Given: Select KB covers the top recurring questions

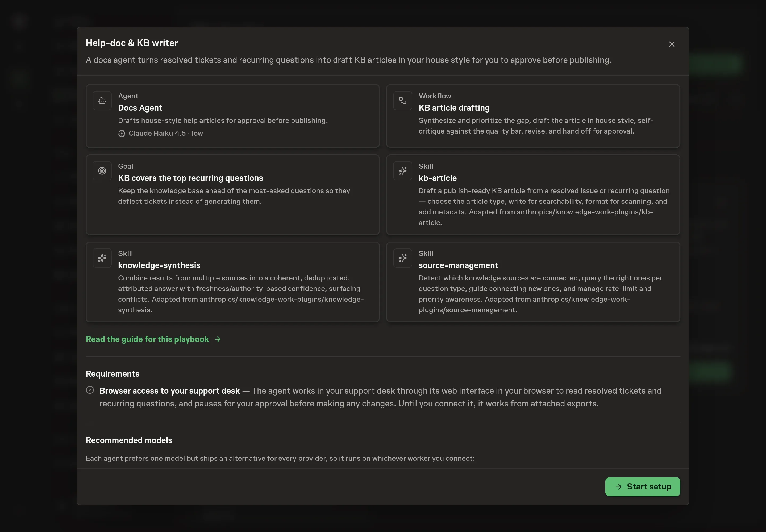Looking at the screenshot, I should (x=190, y=178).
